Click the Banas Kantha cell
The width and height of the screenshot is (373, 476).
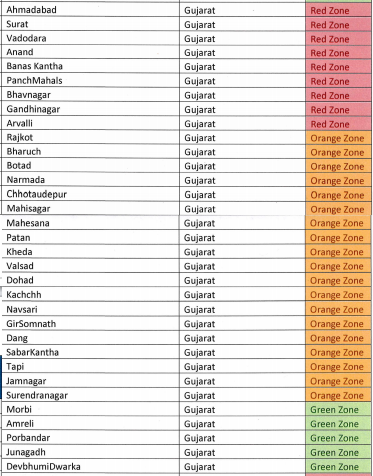point(90,66)
